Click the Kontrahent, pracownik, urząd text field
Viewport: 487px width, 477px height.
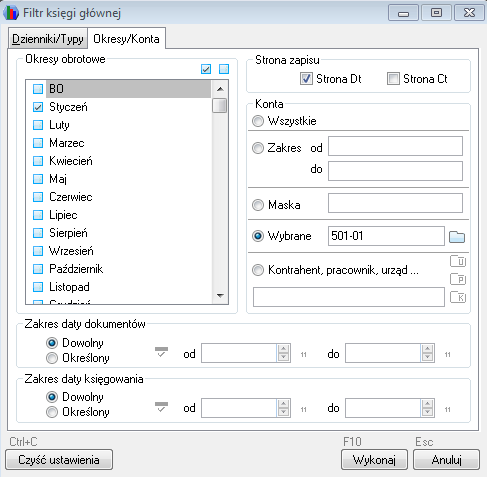point(349,297)
